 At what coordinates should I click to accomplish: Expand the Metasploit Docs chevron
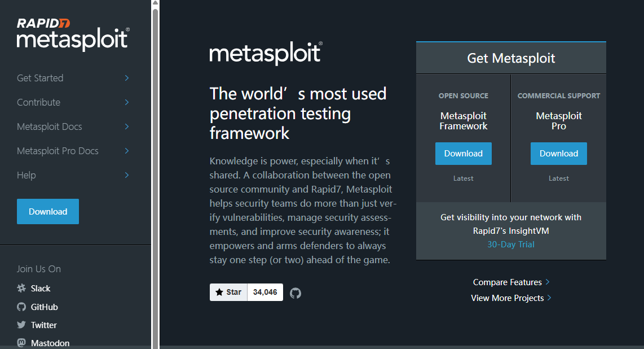127,126
